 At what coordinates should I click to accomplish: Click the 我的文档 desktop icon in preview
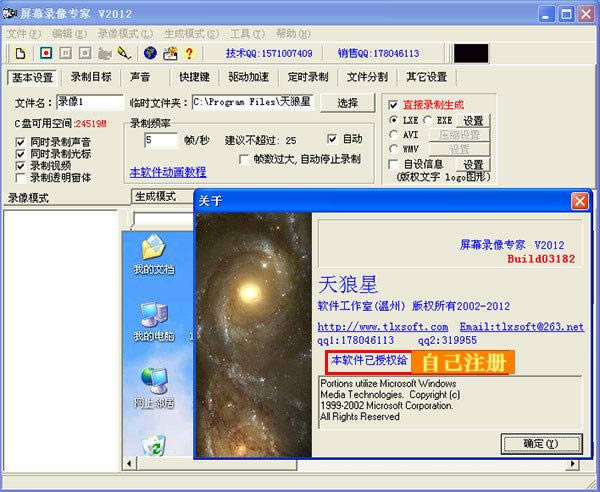pyautogui.click(x=153, y=254)
